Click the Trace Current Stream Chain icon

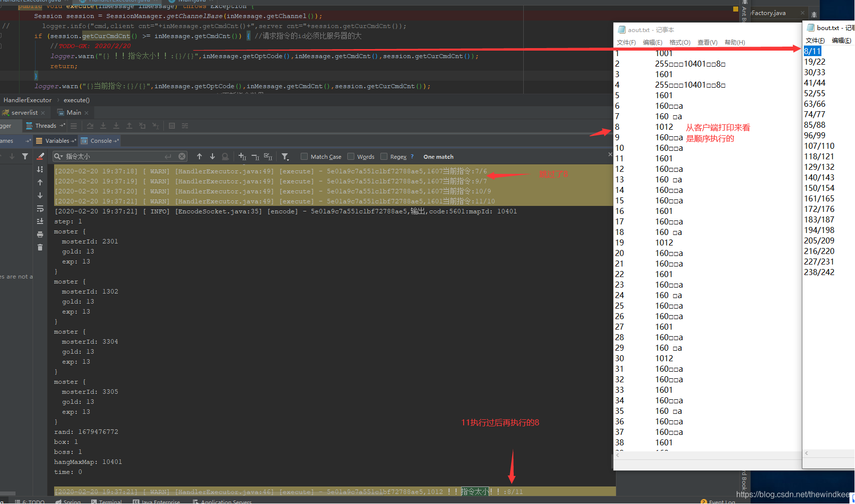click(185, 126)
